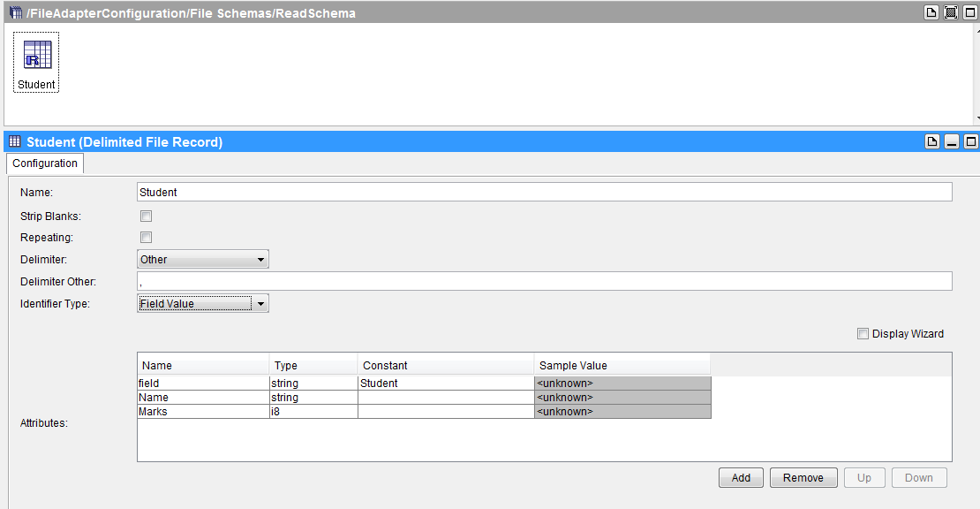Maximize the Student record panel
This screenshot has height=509, width=980.
coord(970,141)
